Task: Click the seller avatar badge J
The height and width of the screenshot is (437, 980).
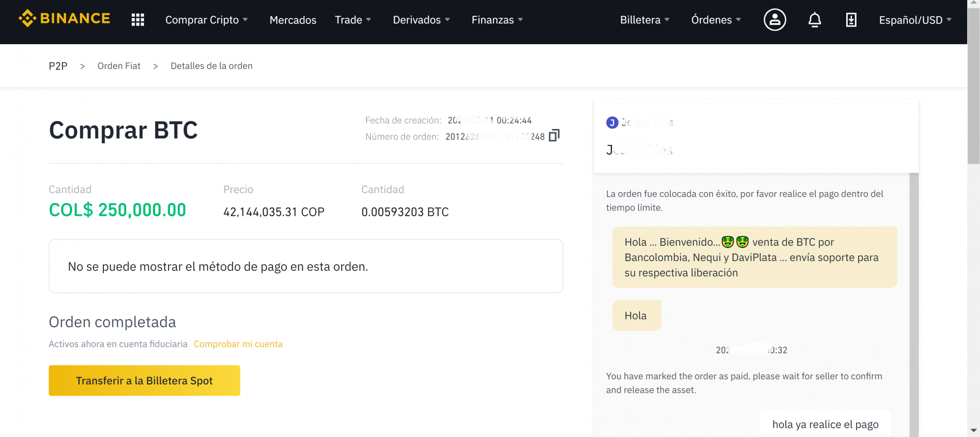Action: click(x=612, y=123)
